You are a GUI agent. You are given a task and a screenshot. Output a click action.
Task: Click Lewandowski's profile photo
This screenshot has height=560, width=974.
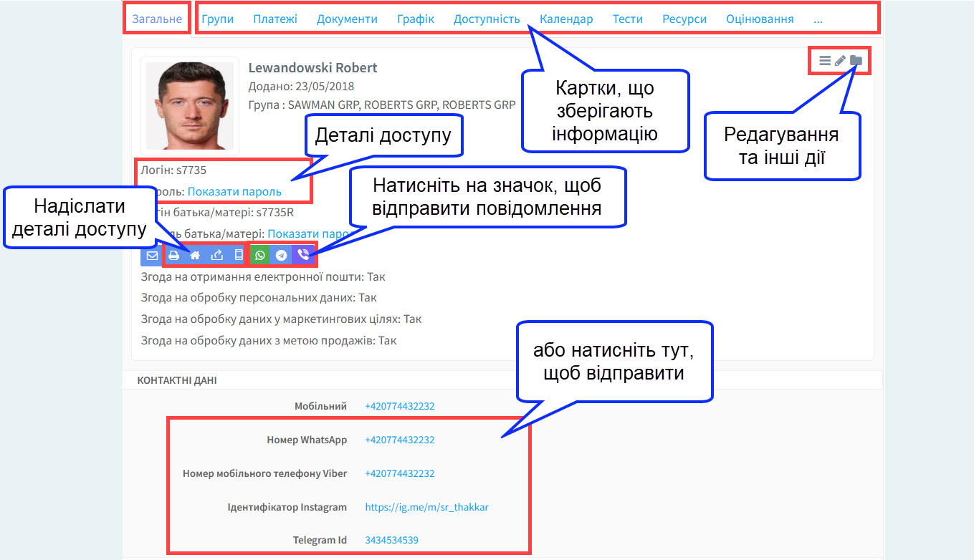click(189, 105)
